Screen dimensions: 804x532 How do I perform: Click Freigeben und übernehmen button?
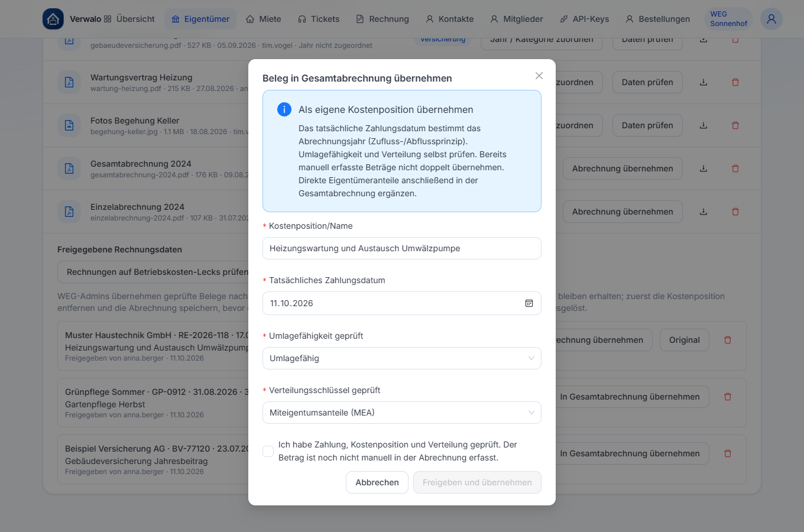477,482
